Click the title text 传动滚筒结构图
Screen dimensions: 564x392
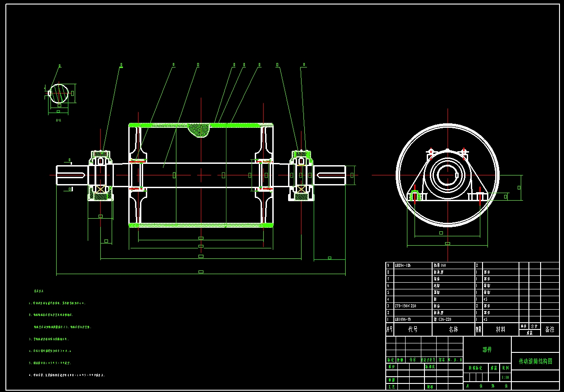[x=535, y=361]
